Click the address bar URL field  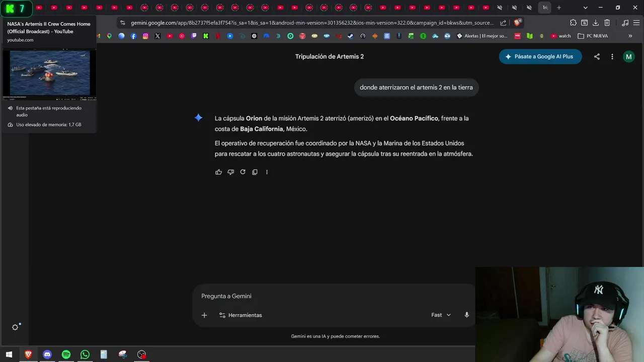click(x=312, y=23)
